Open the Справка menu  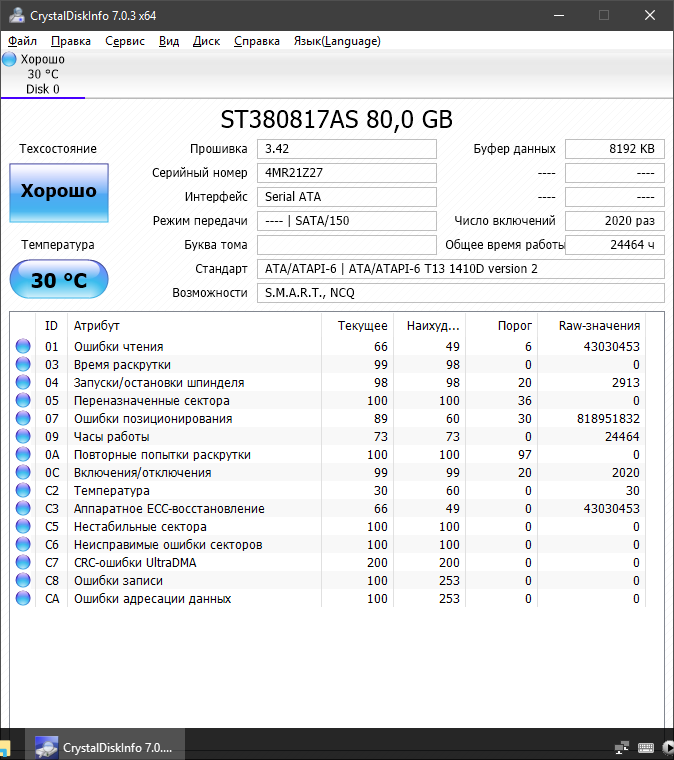tap(257, 41)
